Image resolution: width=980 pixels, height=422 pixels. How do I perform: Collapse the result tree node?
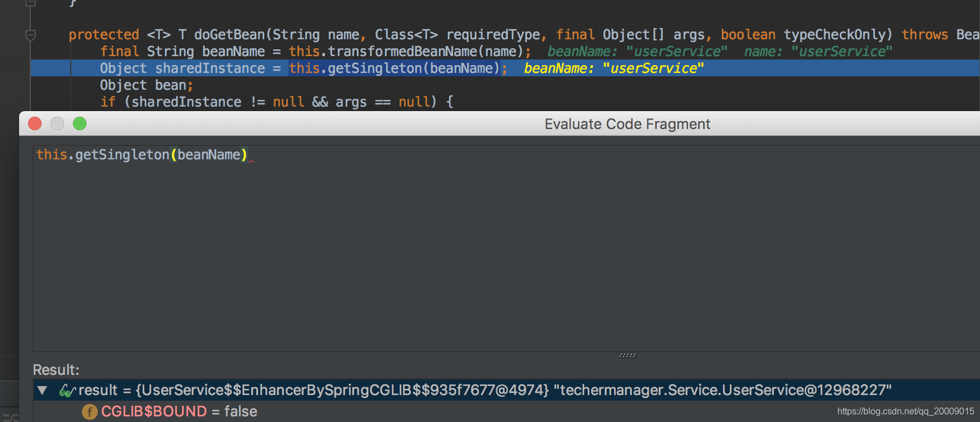pos(42,390)
